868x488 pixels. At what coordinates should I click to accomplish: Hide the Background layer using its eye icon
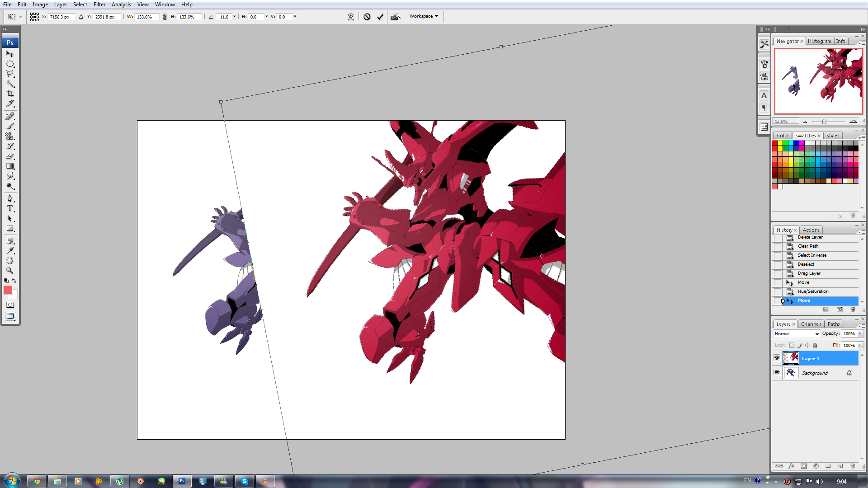777,372
